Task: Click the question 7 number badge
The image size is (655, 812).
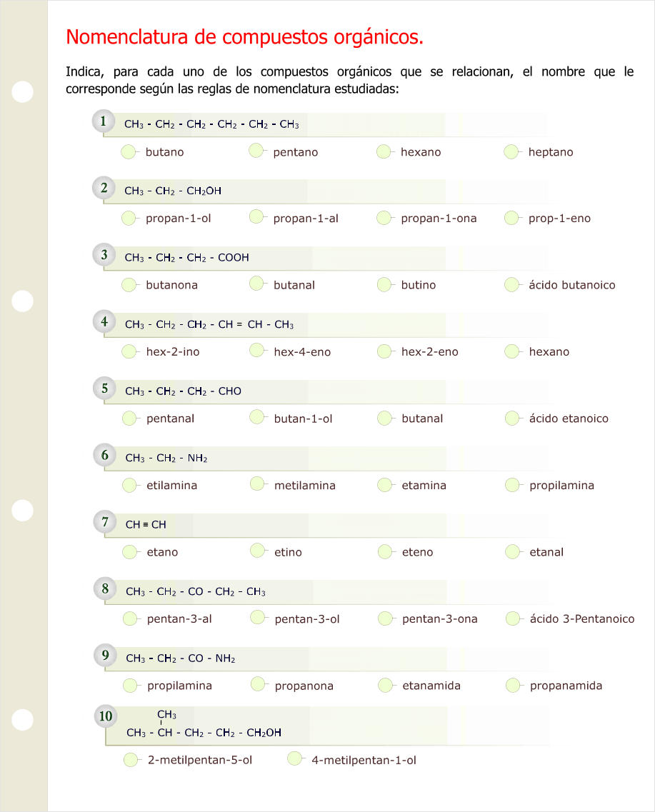Action: (105, 522)
